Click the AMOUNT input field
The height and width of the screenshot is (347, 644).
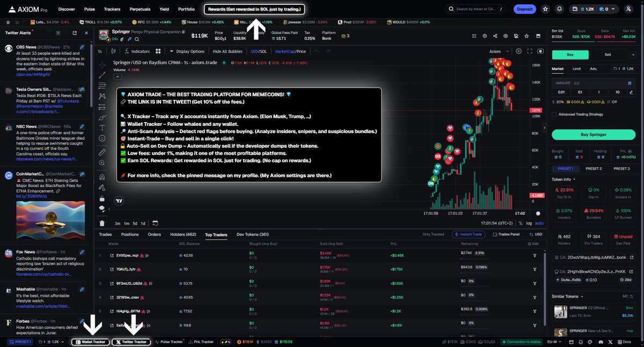click(x=594, y=83)
